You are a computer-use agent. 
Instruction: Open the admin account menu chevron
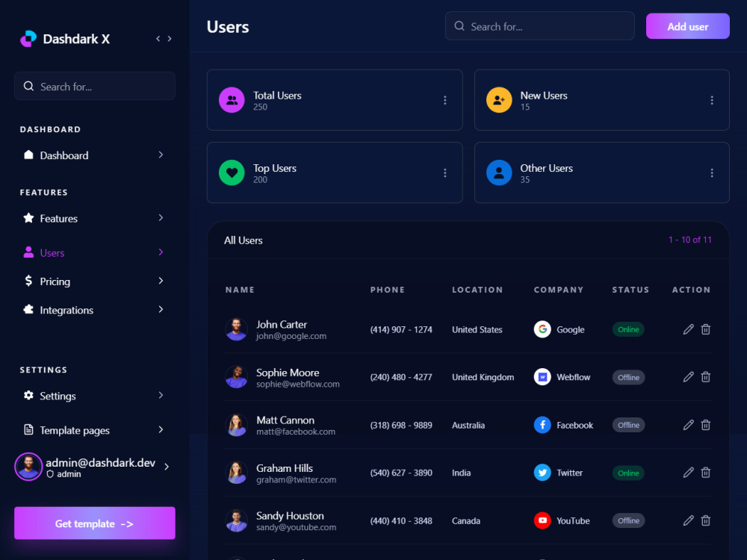pyautogui.click(x=167, y=467)
